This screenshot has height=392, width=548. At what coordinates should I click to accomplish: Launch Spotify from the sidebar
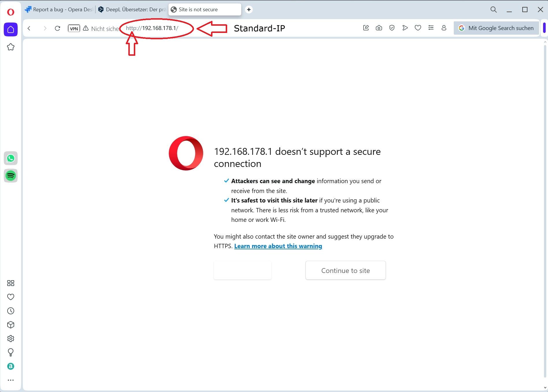tap(11, 176)
